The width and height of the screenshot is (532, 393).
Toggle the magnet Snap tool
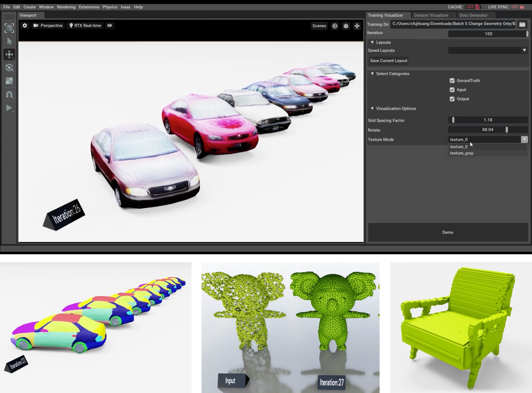9,94
